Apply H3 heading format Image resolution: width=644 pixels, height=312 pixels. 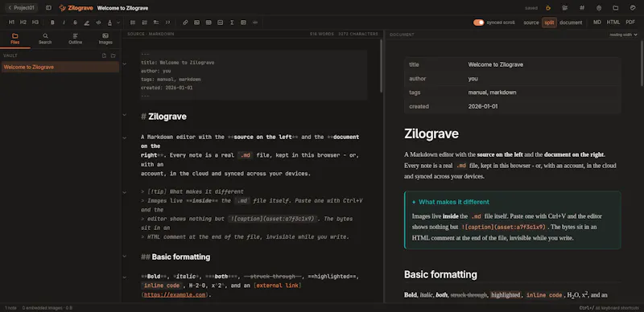[35, 23]
